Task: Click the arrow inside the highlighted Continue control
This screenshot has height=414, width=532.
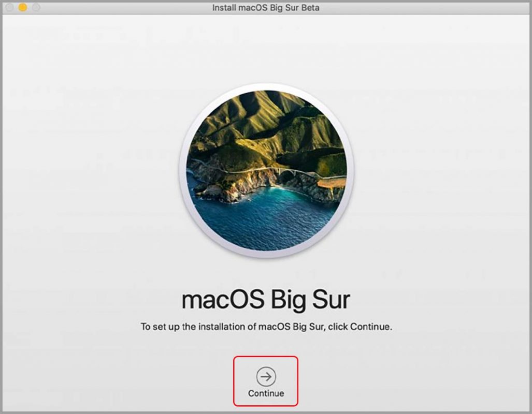Action: pyautogui.click(x=265, y=377)
